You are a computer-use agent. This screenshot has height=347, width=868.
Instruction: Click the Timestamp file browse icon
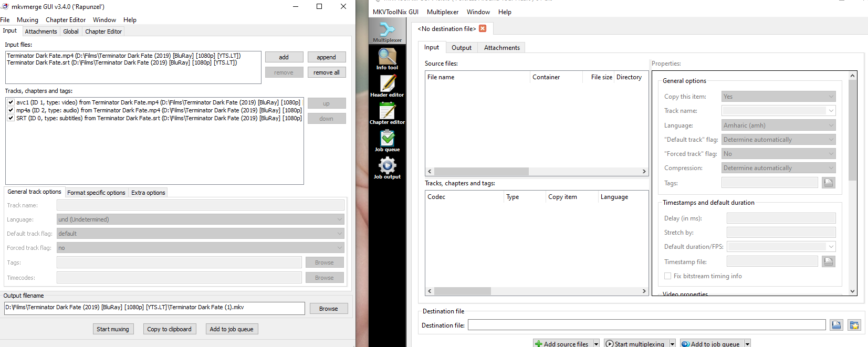pos(829,261)
